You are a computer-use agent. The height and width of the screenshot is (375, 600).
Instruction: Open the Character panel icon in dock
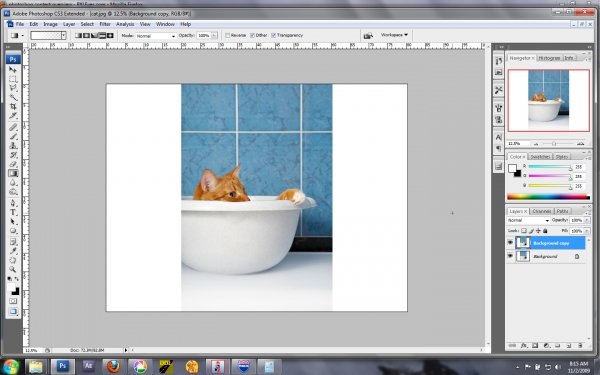click(498, 137)
